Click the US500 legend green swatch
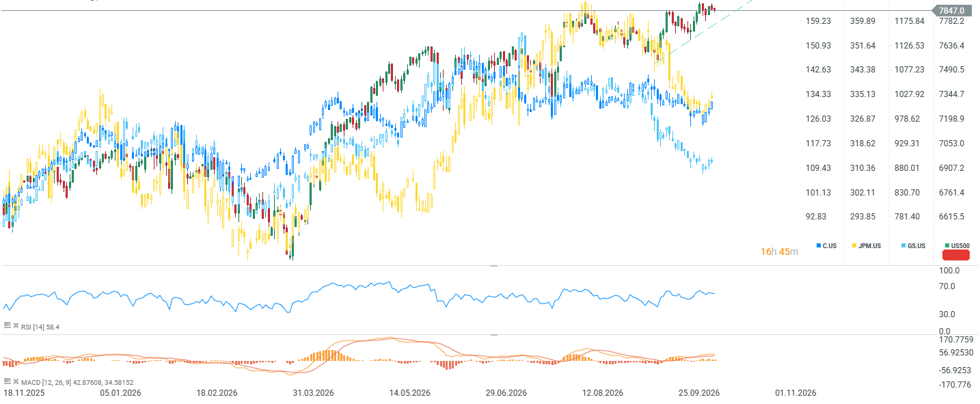The image size is (980, 404). (947, 245)
